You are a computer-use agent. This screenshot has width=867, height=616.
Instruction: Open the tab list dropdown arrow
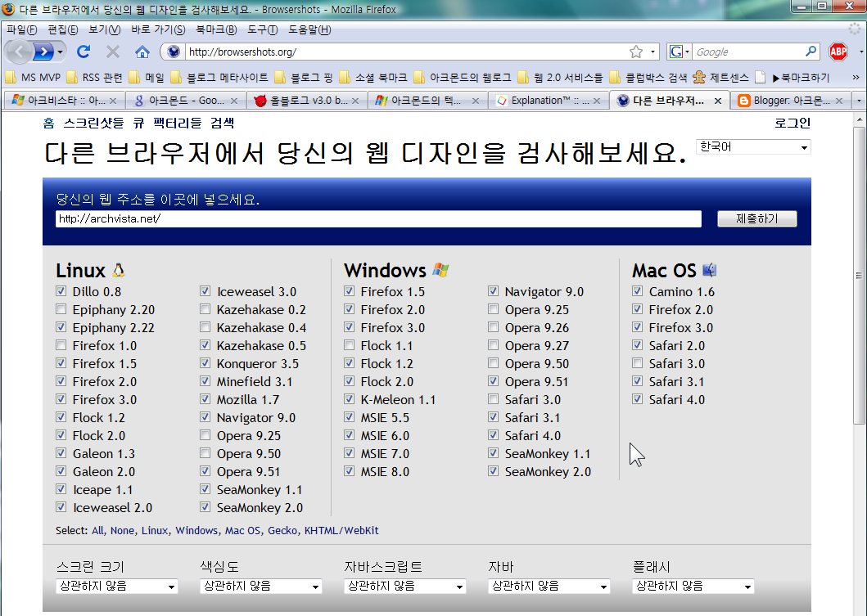point(859,101)
